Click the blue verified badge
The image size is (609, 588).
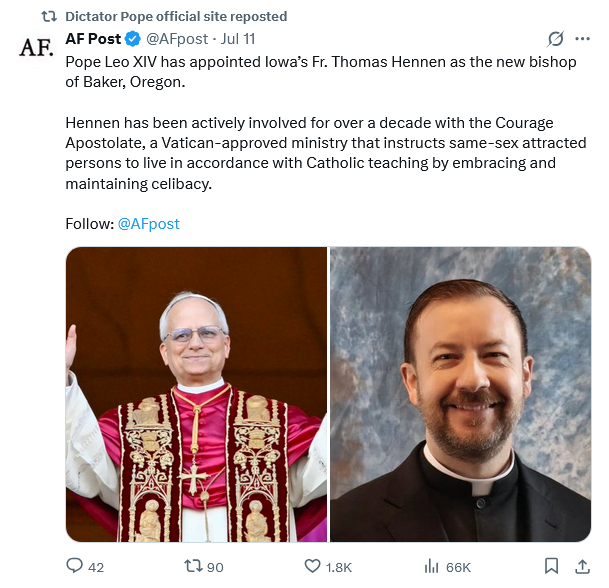pos(131,39)
